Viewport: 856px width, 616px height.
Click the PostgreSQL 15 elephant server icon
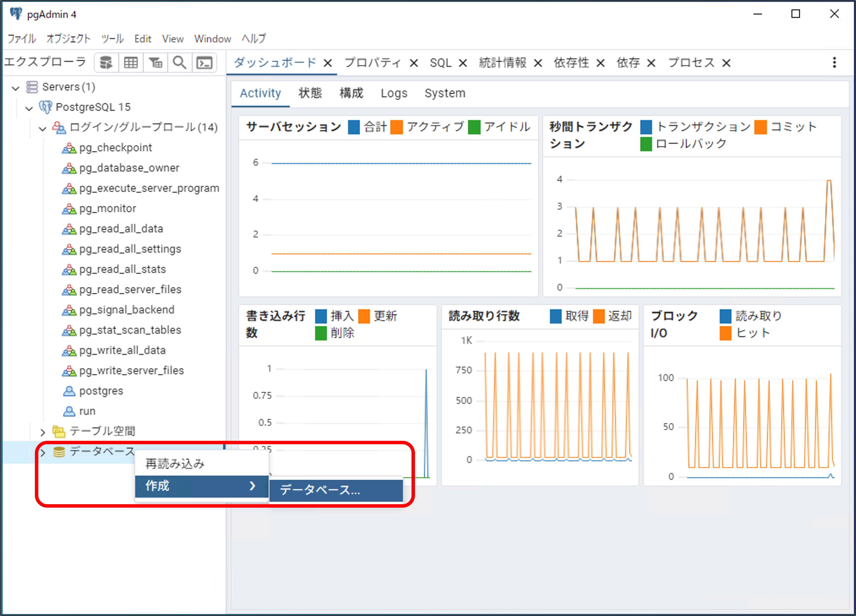tap(45, 107)
